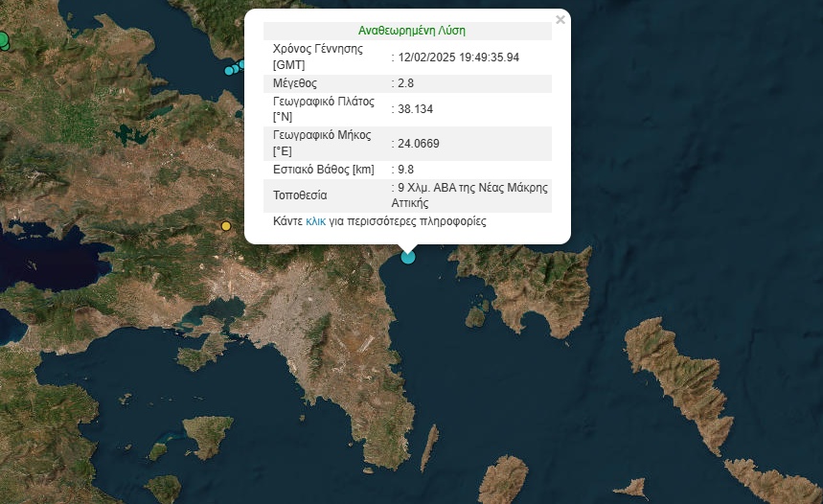
Task: Click the 'Τοποθεσία' row label
Action: click(x=301, y=196)
